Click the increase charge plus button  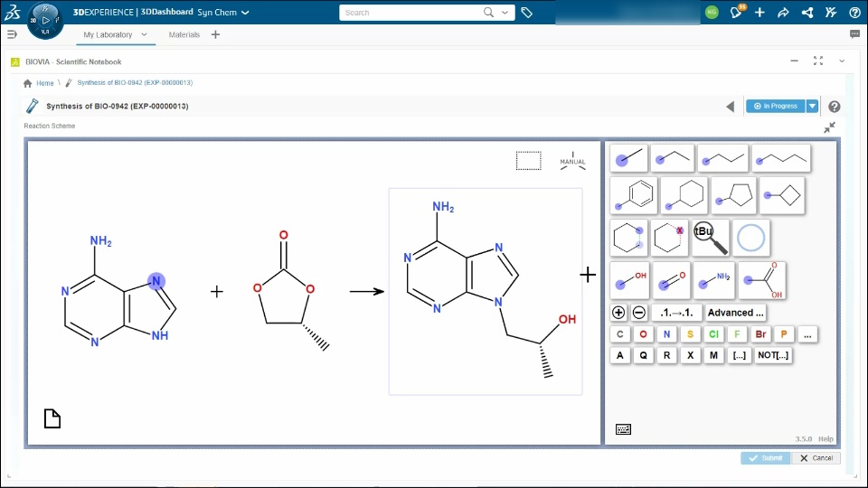618,313
